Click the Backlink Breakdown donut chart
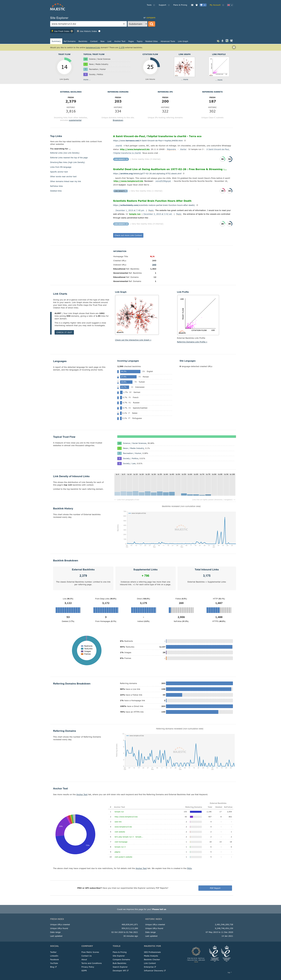Screen dimensions: 281x980 87,650
